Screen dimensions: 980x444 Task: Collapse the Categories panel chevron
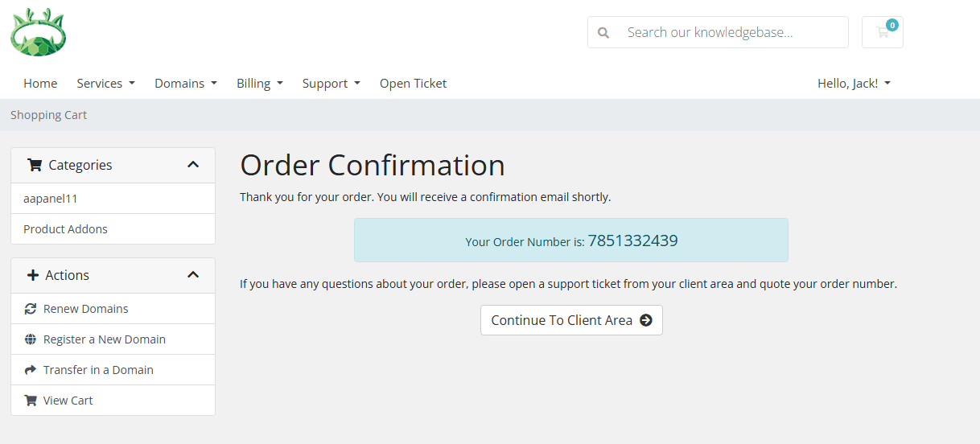(193, 165)
